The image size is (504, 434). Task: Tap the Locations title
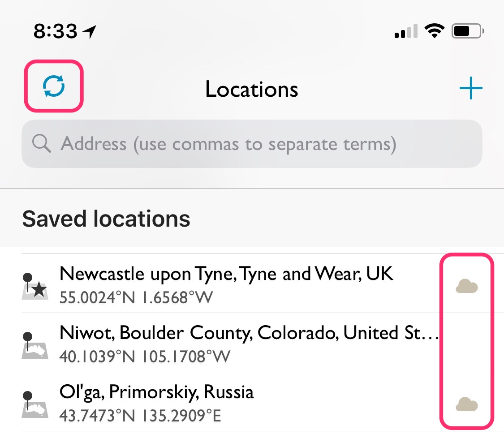pos(252,89)
